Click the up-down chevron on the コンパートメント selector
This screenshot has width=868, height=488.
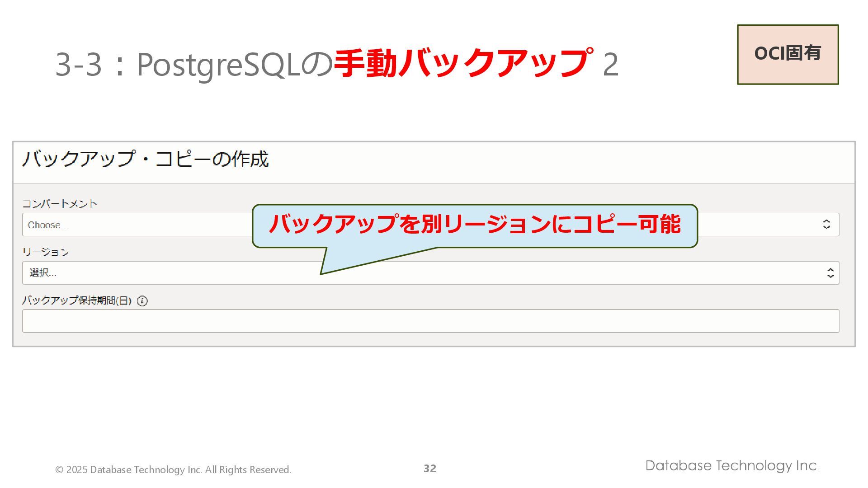(826, 225)
